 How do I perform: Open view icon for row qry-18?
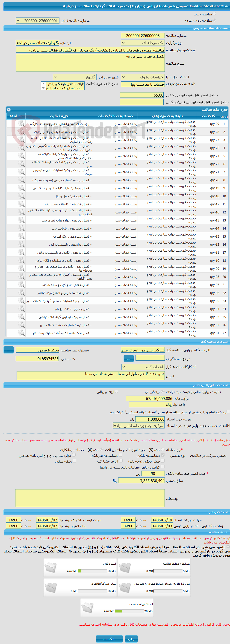(21, 196)
